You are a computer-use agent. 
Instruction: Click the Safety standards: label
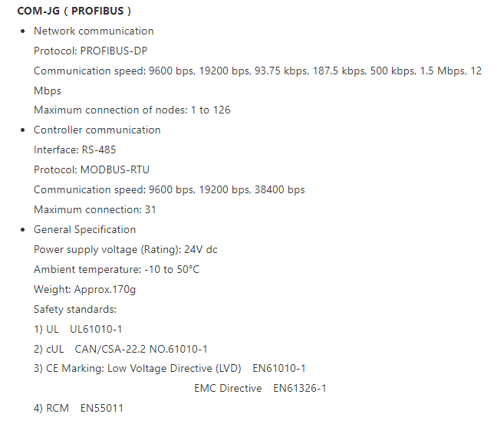point(75,309)
